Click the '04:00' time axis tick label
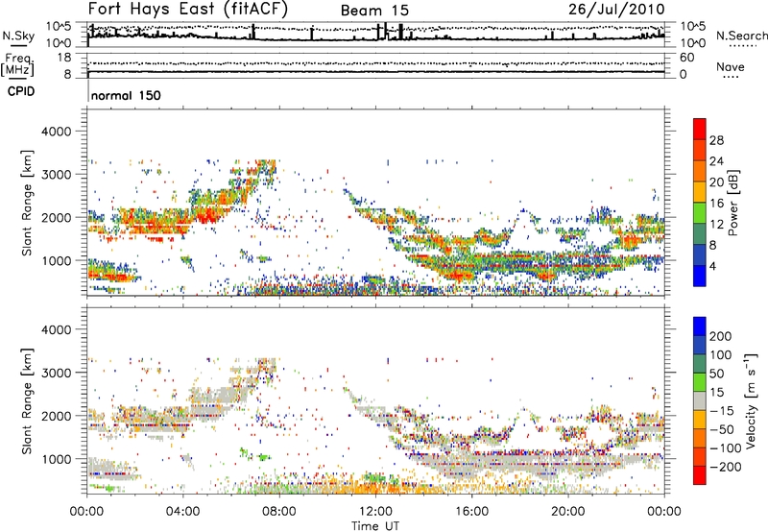Screen dimensions: 768x532 pyautogui.click(x=183, y=512)
